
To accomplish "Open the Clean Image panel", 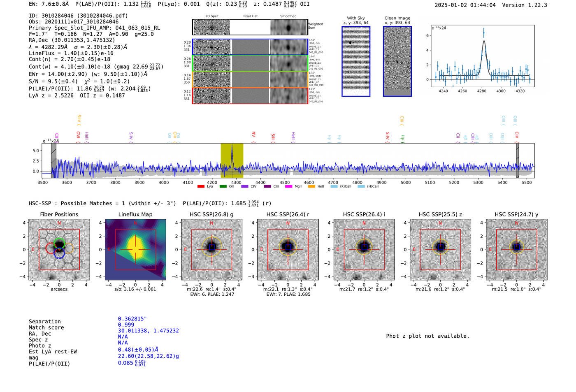I will (x=397, y=61).
